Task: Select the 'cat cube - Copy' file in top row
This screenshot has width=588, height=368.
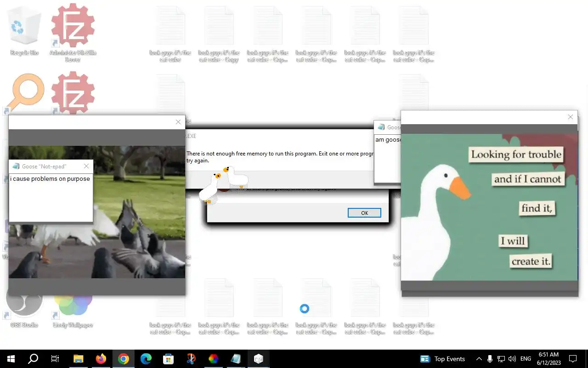Action: (219, 34)
